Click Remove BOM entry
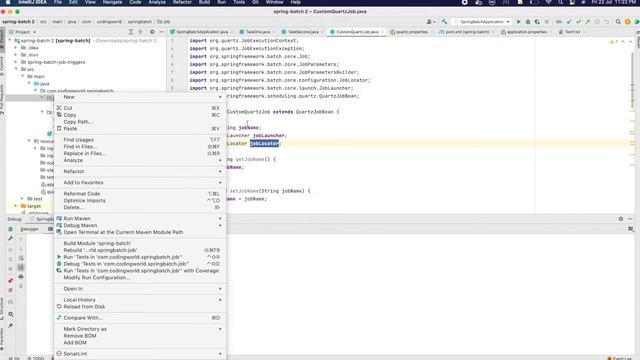640x360 pixels. click(x=140, y=336)
